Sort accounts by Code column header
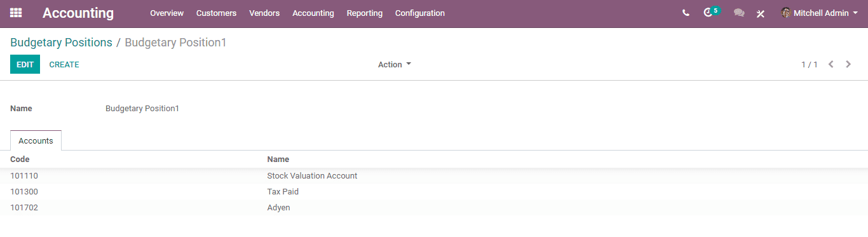 (20, 159)
